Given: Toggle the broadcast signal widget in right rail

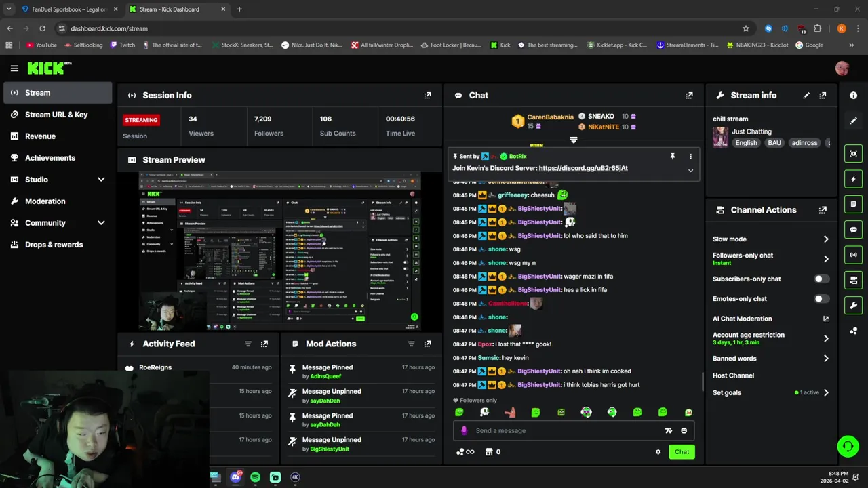Looking at the screenshot, I should pyautogui.click(x=853, y=255).
